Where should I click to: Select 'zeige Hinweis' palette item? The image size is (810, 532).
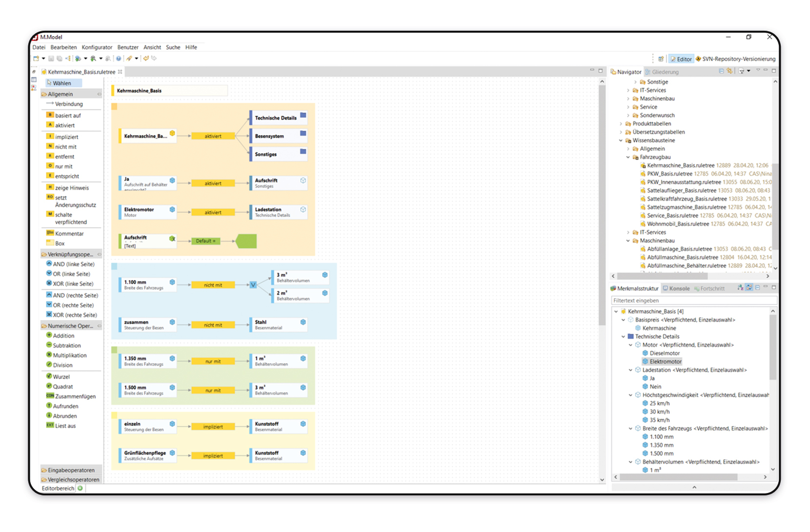68,188
